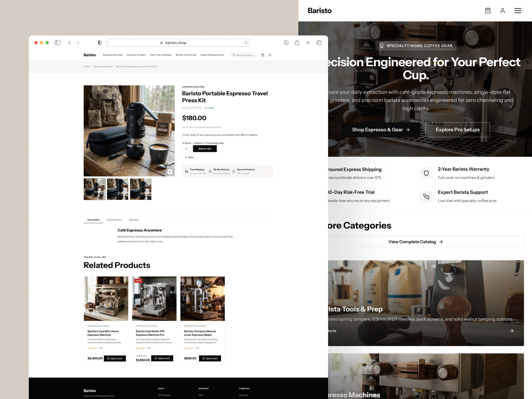Screen dimensions: 532x399
Task: Click Secure Checkout shield icon
Action: pos(234,172)
